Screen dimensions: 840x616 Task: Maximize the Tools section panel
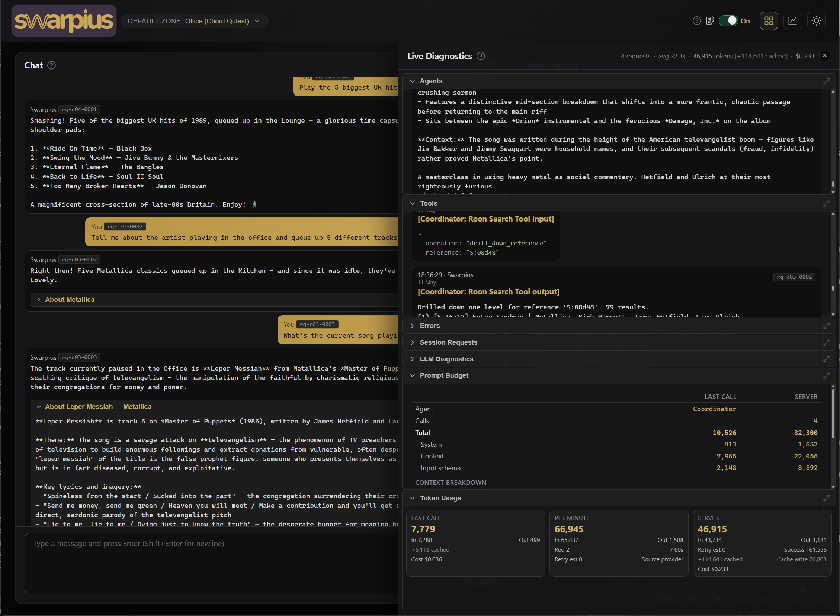pos(826,204)
